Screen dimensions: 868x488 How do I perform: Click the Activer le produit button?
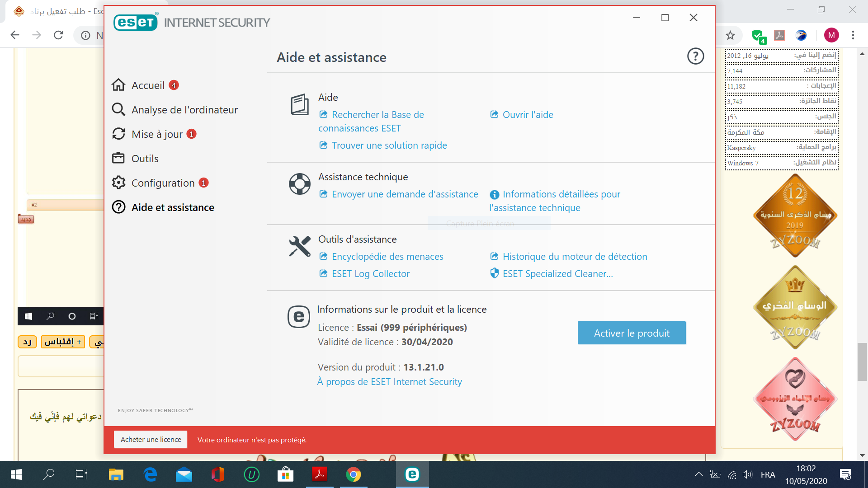(632, 333)
